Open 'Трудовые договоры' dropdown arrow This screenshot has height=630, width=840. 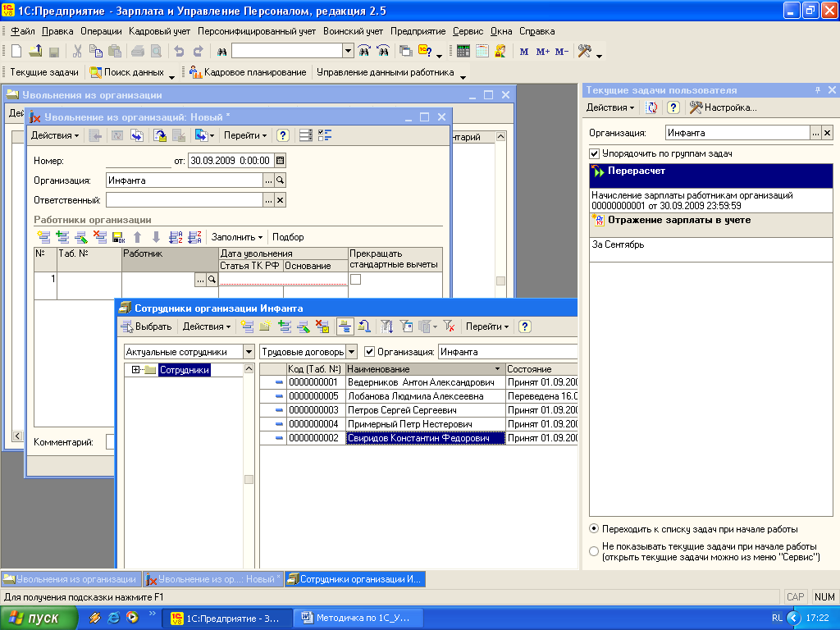click(x=351, y=352)
